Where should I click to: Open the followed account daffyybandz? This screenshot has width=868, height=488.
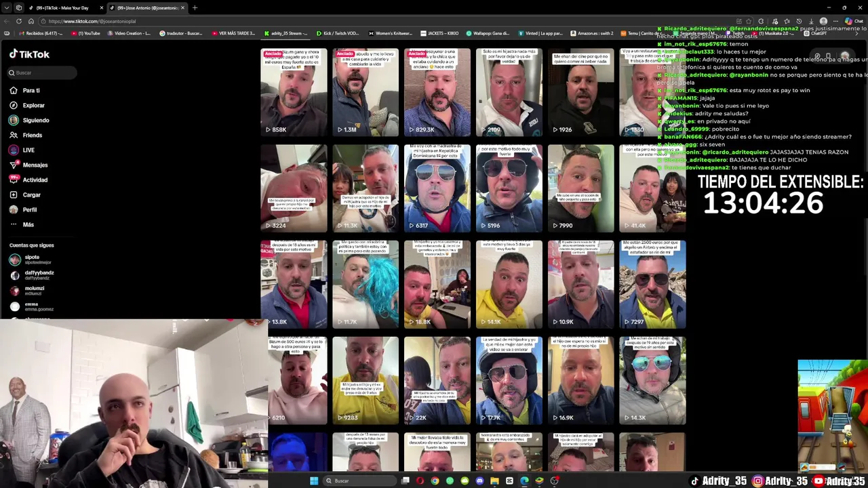pos(32,274)
